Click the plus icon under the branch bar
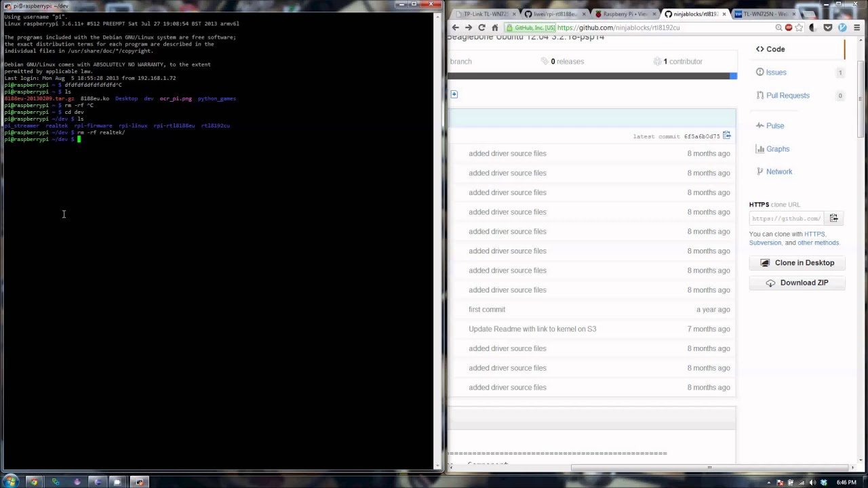Screen dimensions: 868x488 point(454,94)
